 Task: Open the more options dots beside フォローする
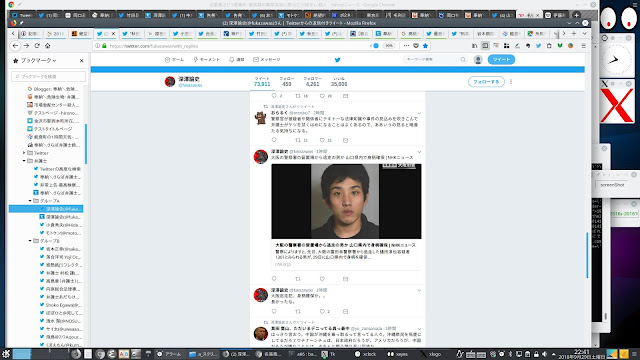coord(511,82)
